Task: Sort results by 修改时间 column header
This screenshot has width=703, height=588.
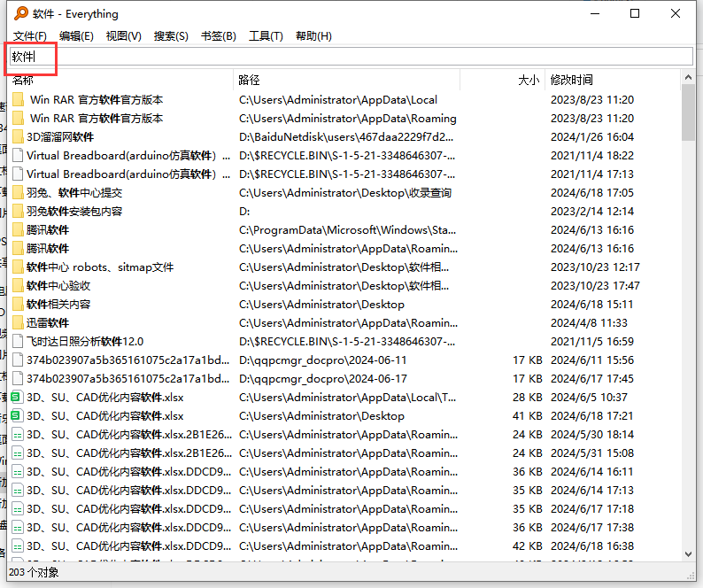Action: (x=612, y=80)
